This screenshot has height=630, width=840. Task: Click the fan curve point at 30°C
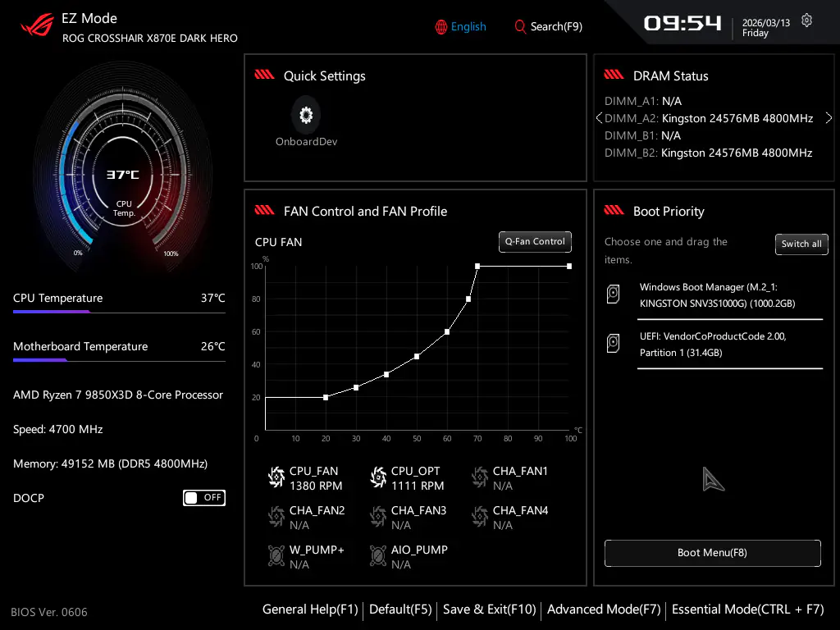point(356,388)
